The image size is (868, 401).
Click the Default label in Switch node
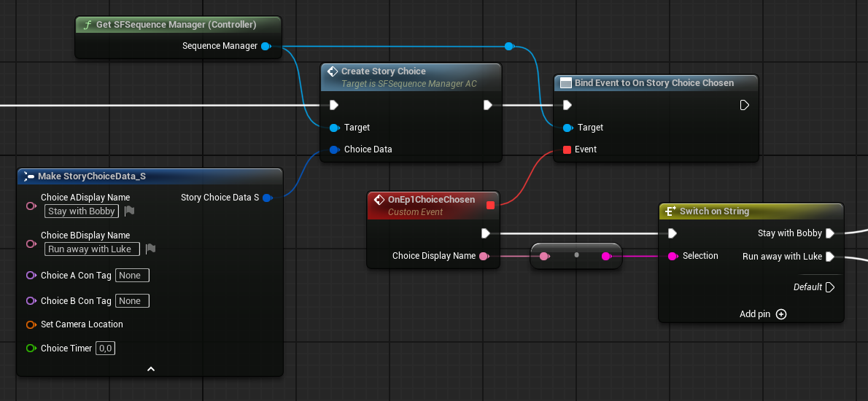click(807, 287)
